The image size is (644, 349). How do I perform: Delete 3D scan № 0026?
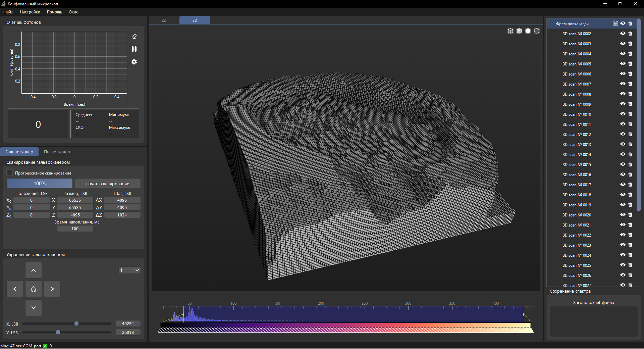[x=630, y=275]
